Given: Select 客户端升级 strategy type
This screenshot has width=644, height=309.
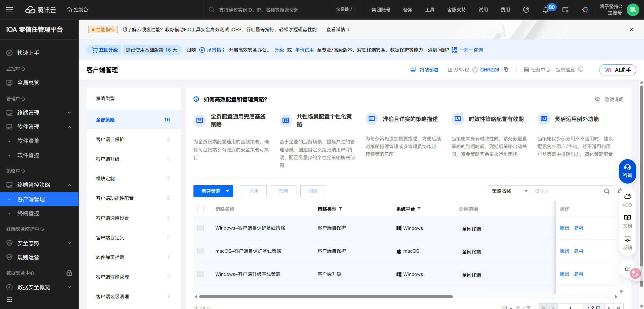Looking at the screenshot, I should coord(108,159).
